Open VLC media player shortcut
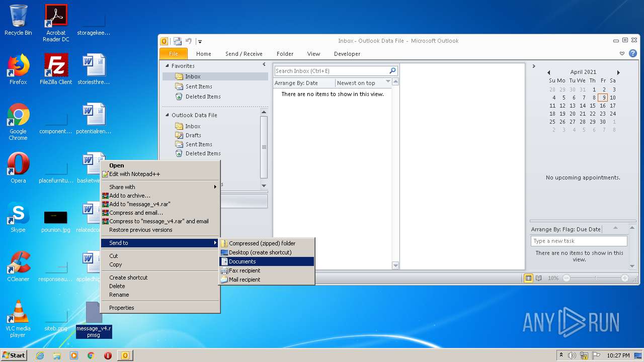644x362 pixels. [18, 319]
